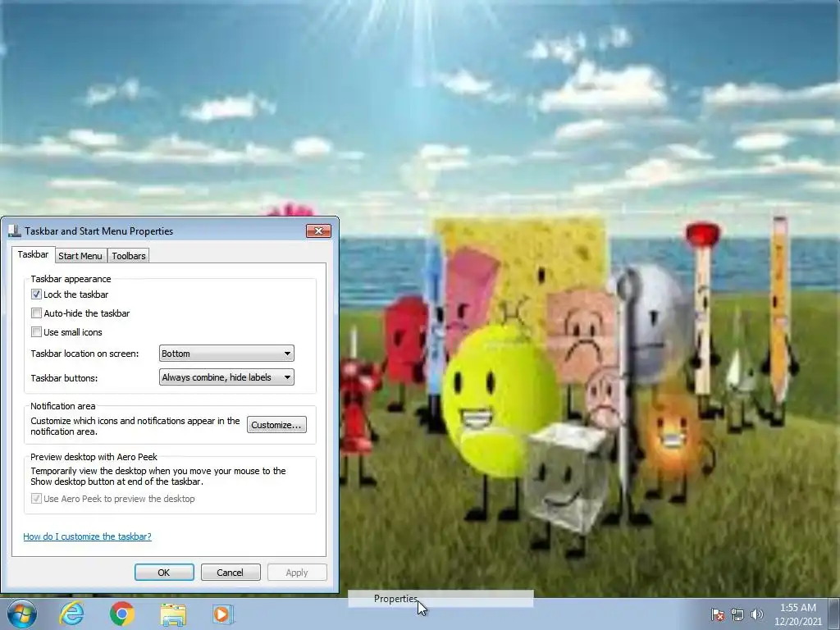Click the Notification area group label
Screen dimensions: 840x630
[62, 406]
